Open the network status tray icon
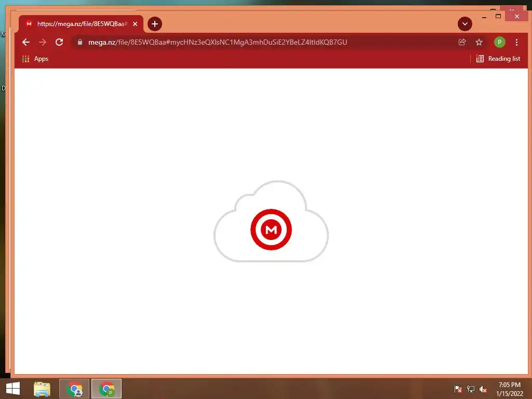 (471, 389)
